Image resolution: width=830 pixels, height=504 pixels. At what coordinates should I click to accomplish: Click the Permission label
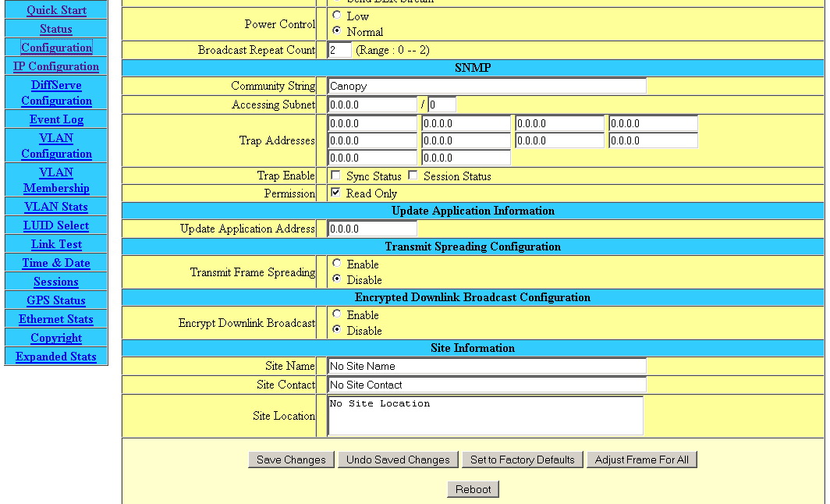tap(289, 193)
